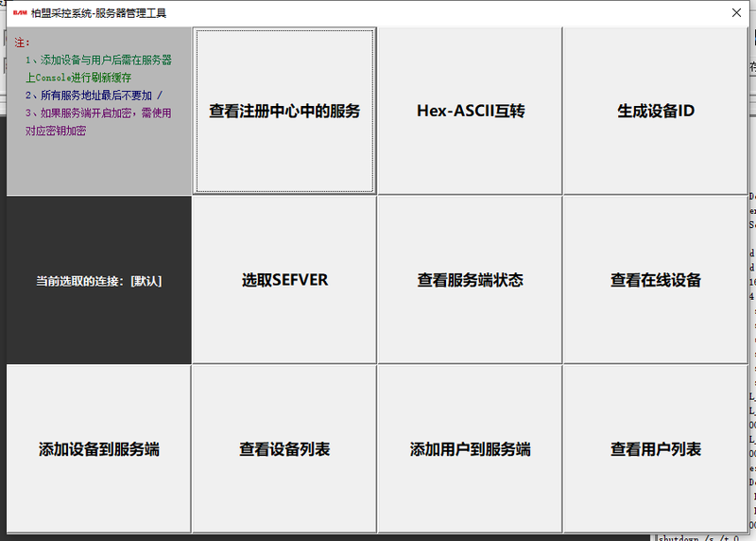Click the red 注: heading
The width and height of the screenshot is (756, 541).
22,43
